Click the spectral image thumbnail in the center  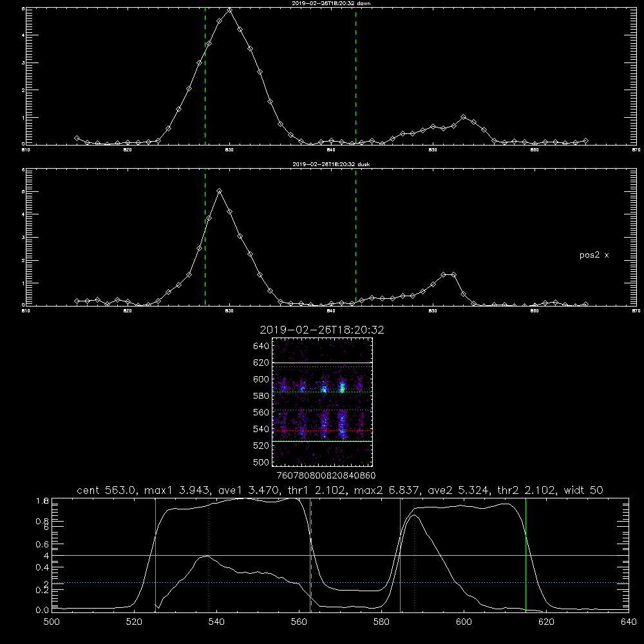coord(322,402)
